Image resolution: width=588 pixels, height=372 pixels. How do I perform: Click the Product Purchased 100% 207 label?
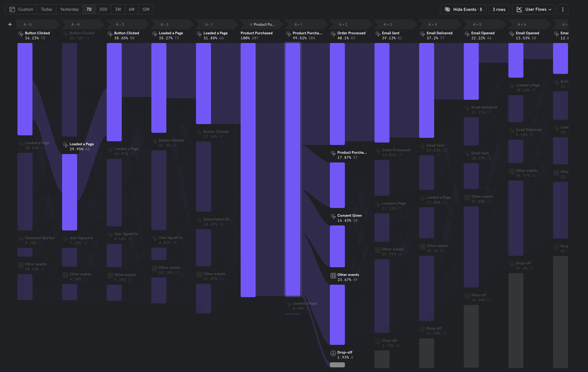tap(257, 36)
